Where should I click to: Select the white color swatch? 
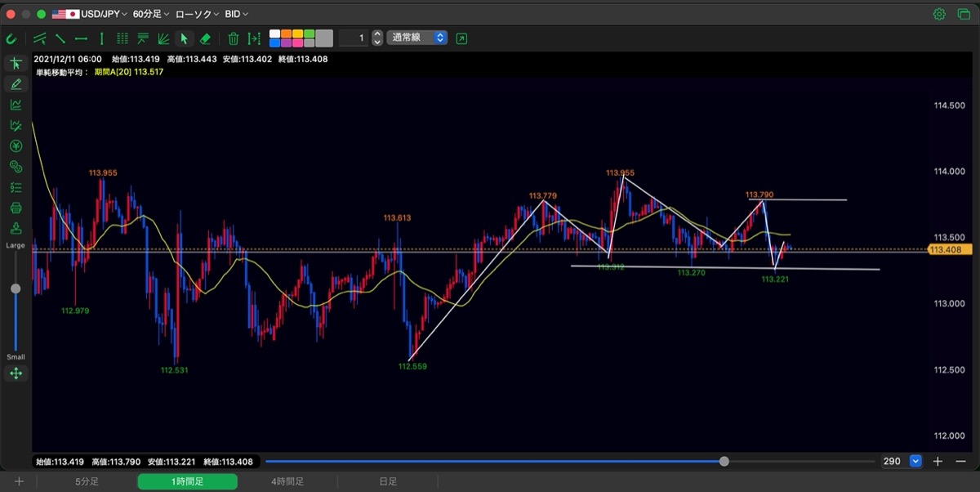point(275,34)
